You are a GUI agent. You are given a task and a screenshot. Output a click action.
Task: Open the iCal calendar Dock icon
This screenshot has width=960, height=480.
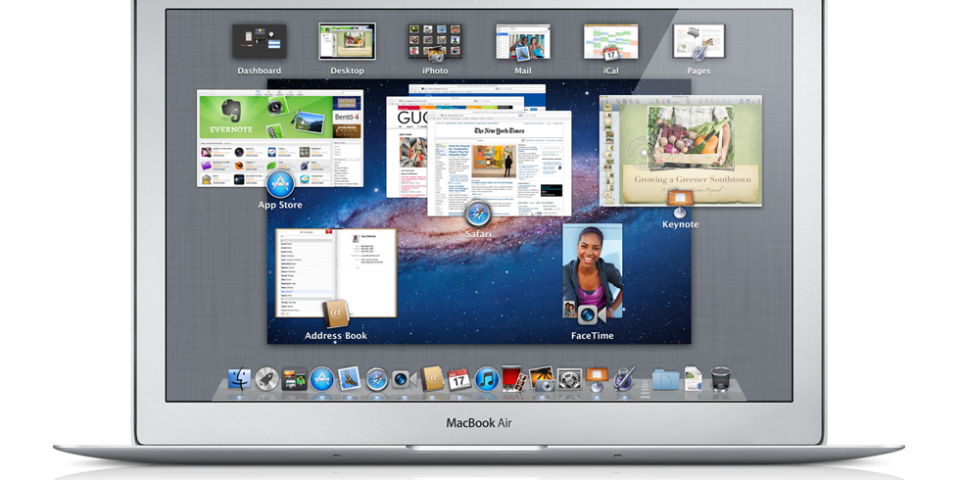[x=459, y=379]
